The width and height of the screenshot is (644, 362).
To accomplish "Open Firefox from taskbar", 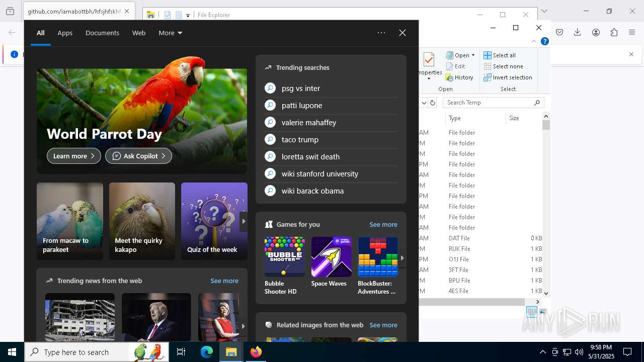I will coord(256,352).
